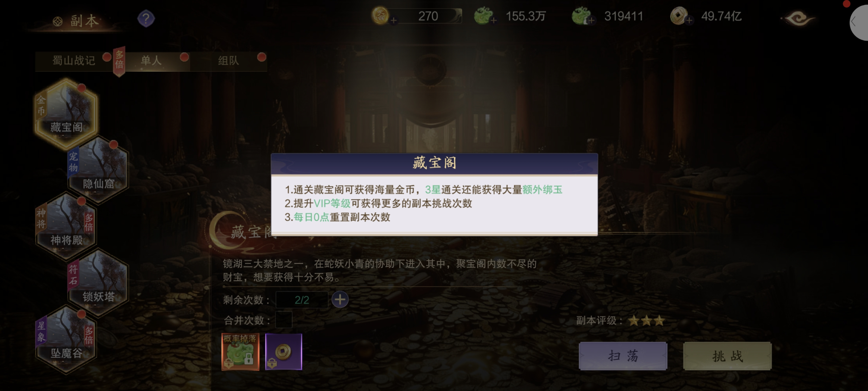
Task: Tap the plus beside 155.3万 jade
Action: point(493,21)
